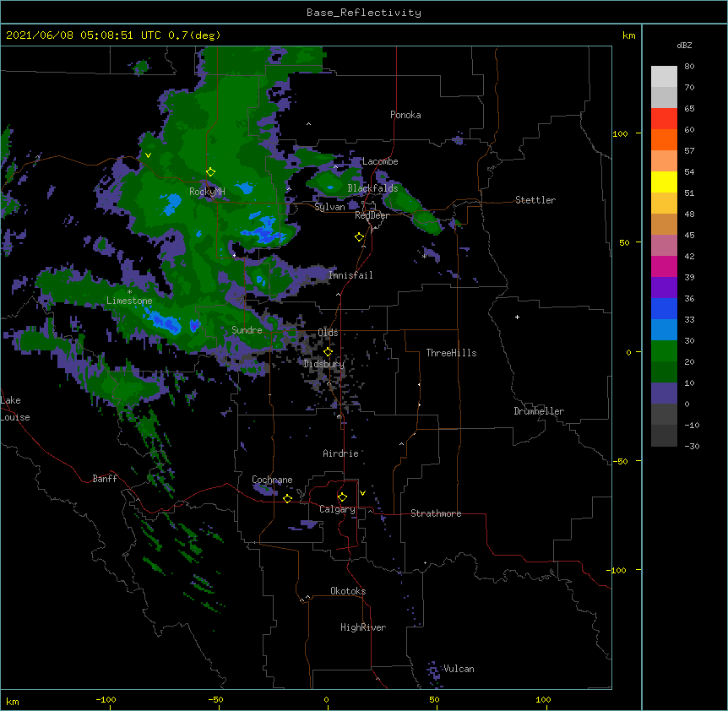Click the Olds town label
The width and height of the screenshot is (728, 711).
pos(328,333)
